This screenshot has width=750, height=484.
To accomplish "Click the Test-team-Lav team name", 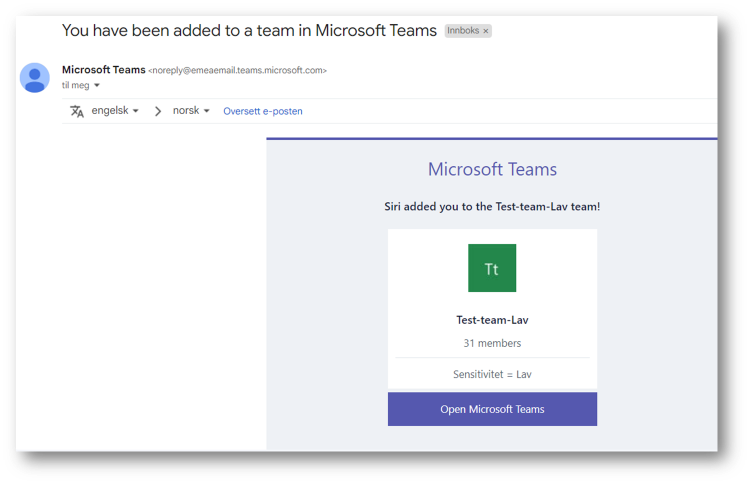I will coord(492,320).
